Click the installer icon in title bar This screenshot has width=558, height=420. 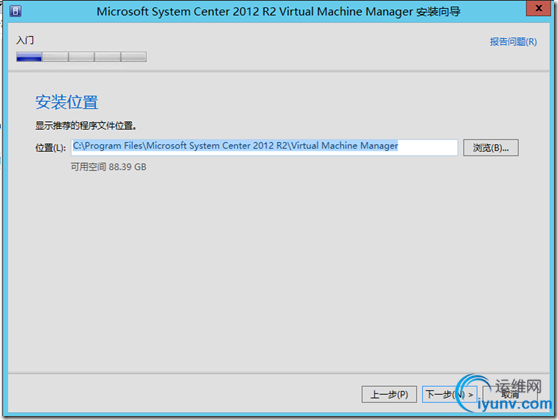tap(15, 11)
